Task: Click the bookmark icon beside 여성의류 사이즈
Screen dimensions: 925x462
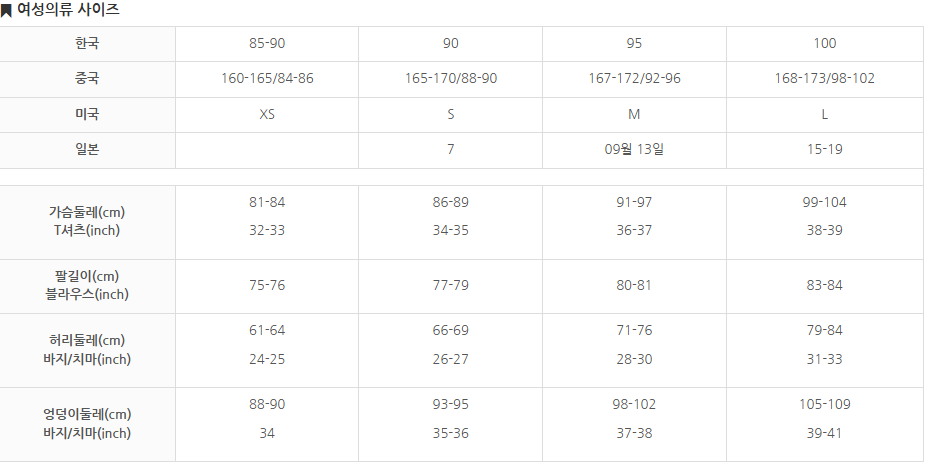Action: (6, 11)
